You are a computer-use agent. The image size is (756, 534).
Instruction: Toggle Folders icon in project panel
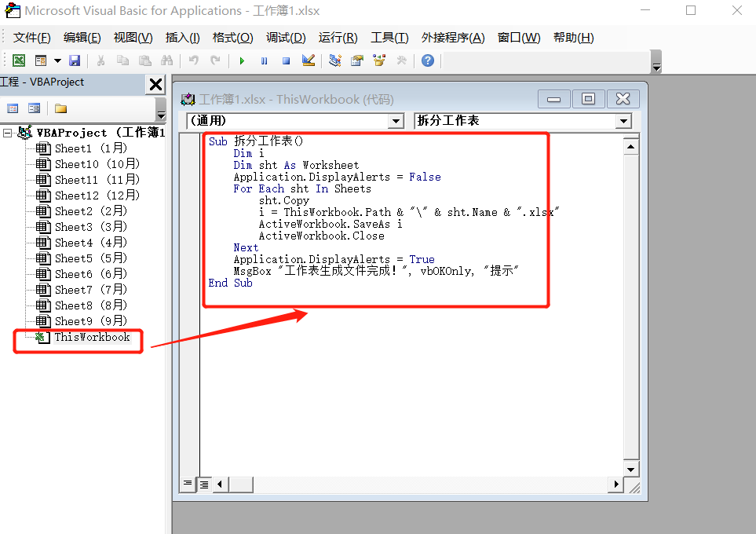60,108
